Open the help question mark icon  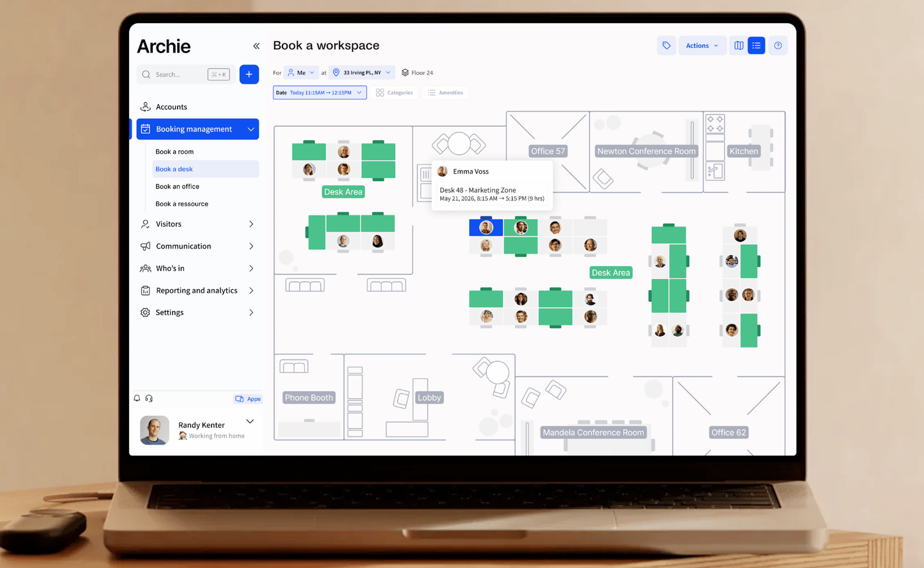click(778, 45)
